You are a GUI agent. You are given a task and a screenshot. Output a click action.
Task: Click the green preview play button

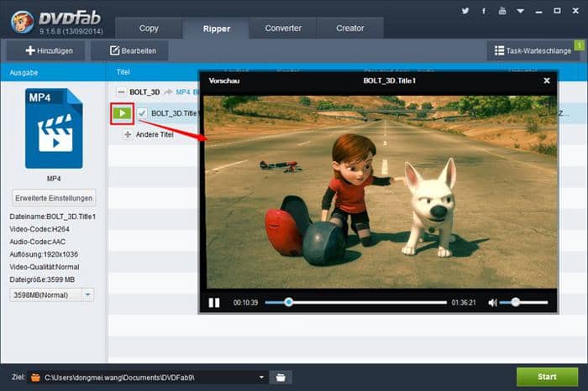123,113
